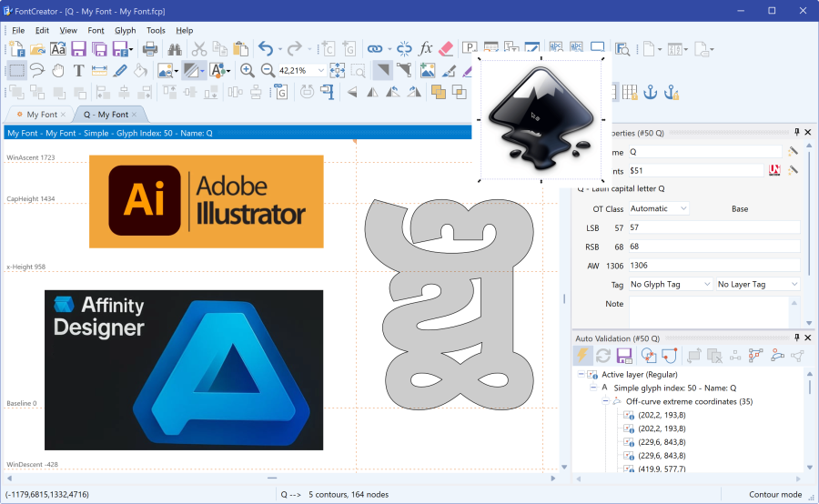819x504 pixels.
Task: Click the zoom to fit icon
Action: click(x=338, y=70)
